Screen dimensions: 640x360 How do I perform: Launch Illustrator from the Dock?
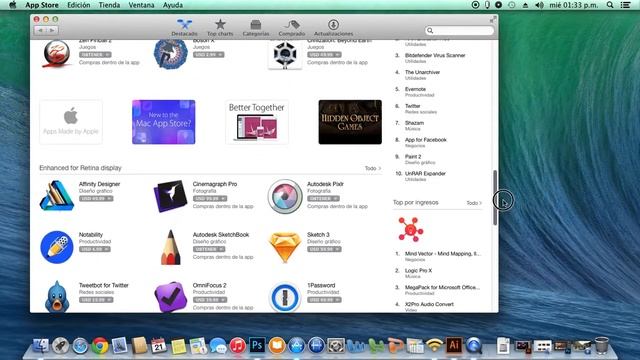tap(454, 346)
